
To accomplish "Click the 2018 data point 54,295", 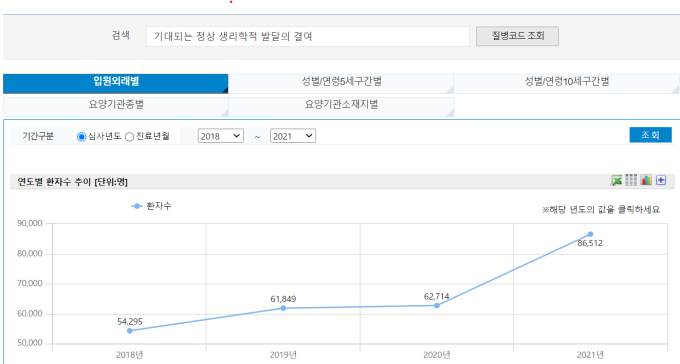I will tap(130, 331).
